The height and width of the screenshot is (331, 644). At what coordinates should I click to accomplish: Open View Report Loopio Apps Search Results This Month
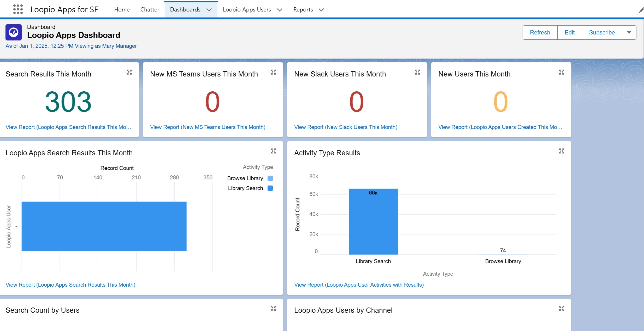pyautogui.click(x=70, y=285)
